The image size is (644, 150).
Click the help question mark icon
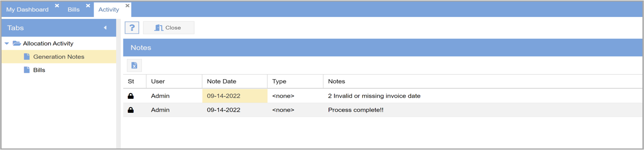pyautogui.click(x=132, y=27)
